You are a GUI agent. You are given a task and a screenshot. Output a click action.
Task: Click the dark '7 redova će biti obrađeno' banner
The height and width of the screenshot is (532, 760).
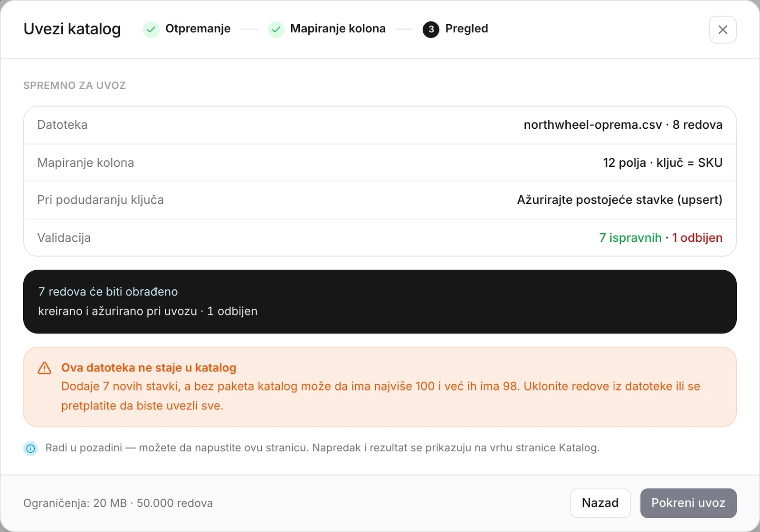(x=380, y=302)
